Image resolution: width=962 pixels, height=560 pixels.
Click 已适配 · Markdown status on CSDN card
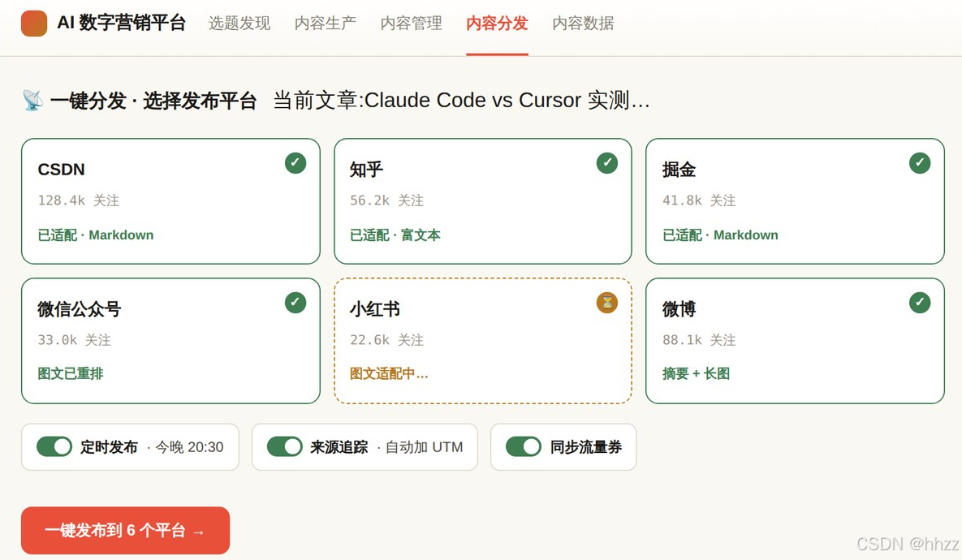pos(96,235)
